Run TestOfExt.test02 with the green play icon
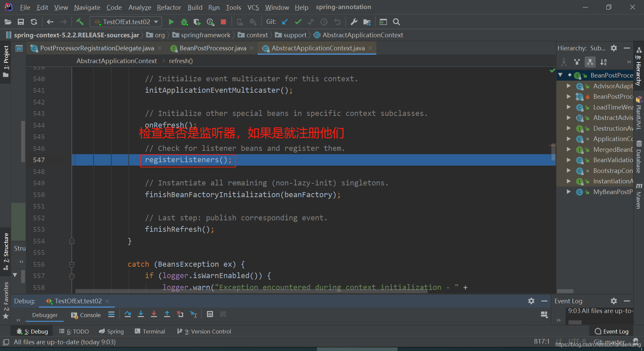Viewport: 644px width, 351px height. click(171, 22)
